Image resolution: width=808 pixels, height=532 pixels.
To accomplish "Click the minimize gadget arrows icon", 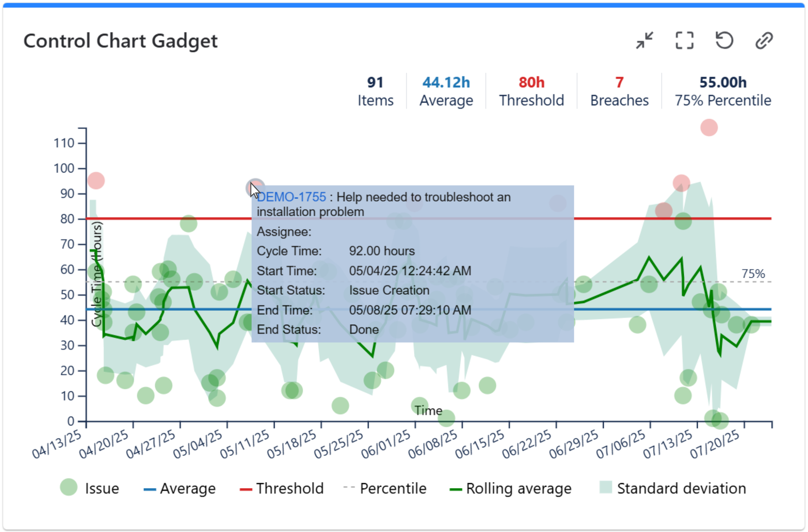I will pos(644,40).
